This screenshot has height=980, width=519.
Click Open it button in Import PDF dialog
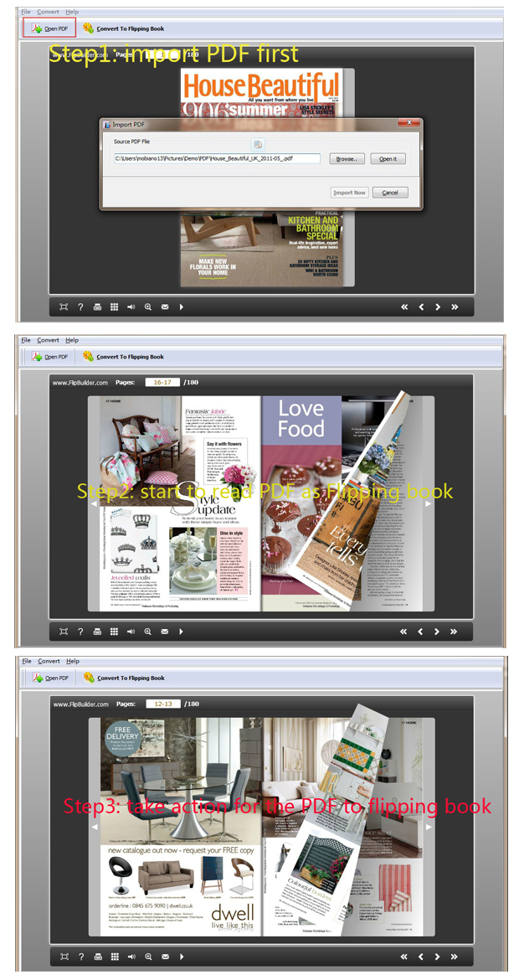[x=388, y=159]
